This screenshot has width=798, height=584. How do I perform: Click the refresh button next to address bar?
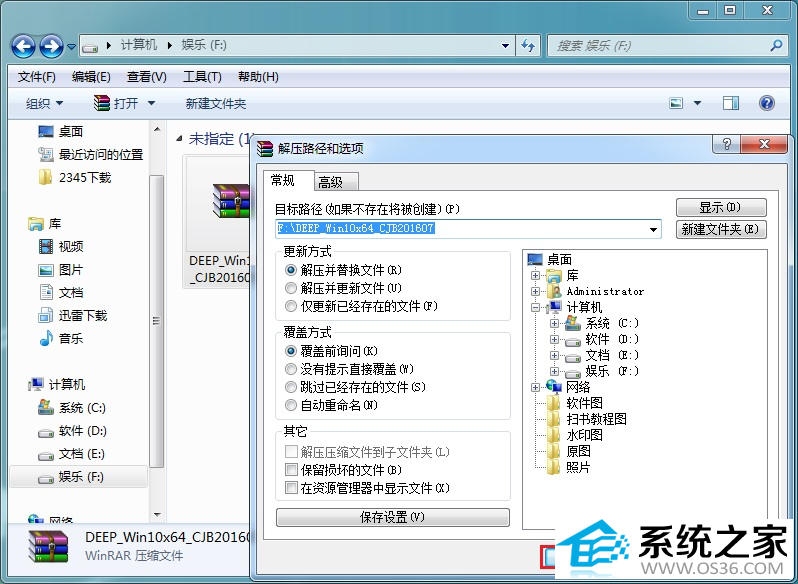coord(528,46)
